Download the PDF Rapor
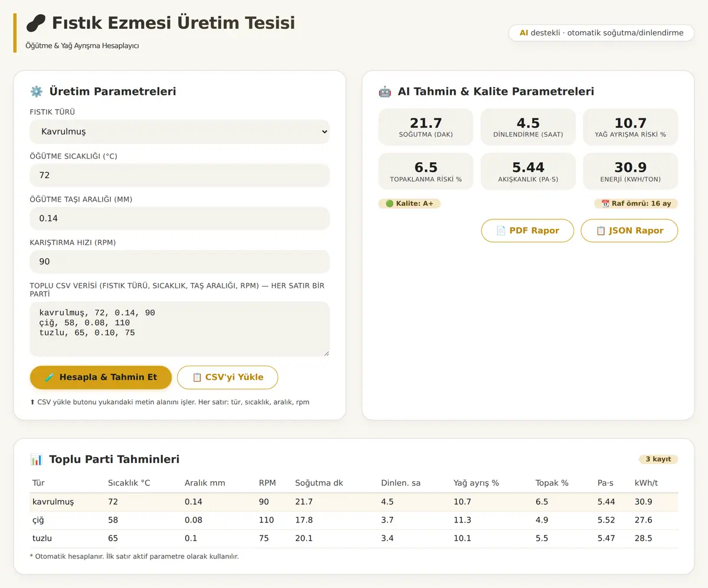 coord(527,231)
